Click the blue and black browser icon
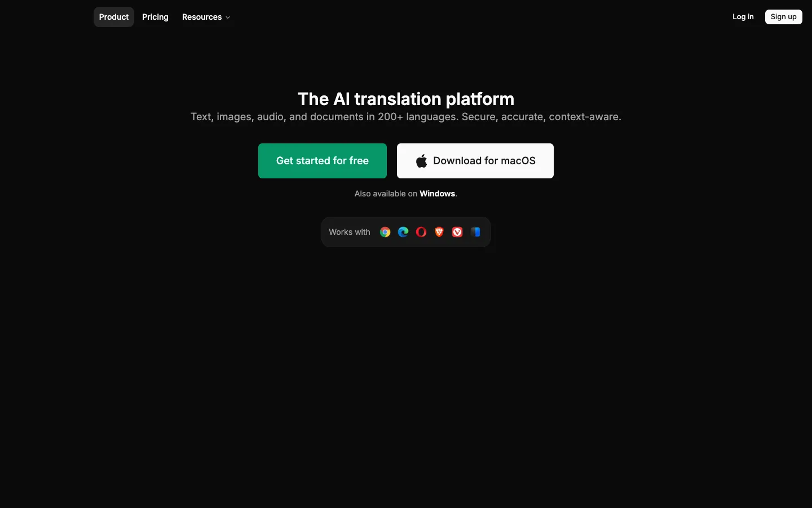812x508 pixels. pos(475,232)
